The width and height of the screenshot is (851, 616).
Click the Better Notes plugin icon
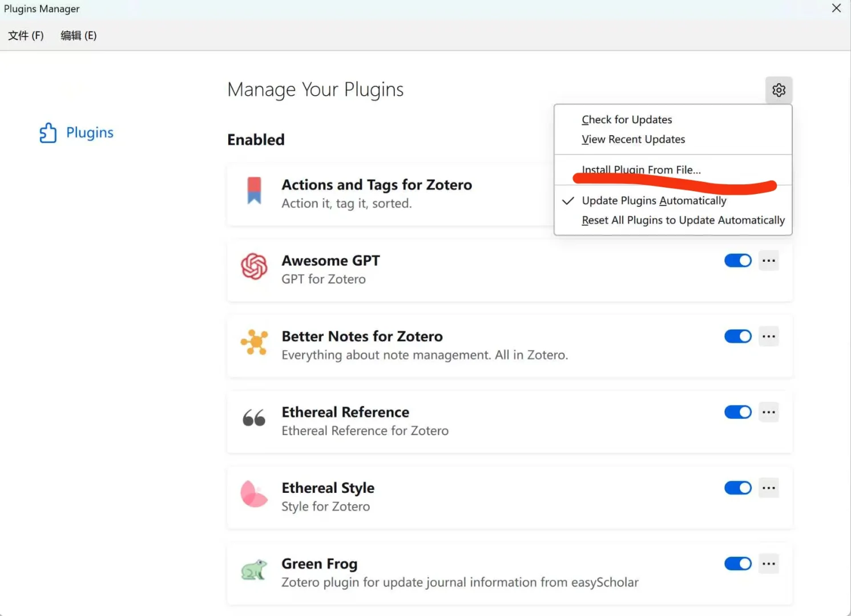click(254, 342)
